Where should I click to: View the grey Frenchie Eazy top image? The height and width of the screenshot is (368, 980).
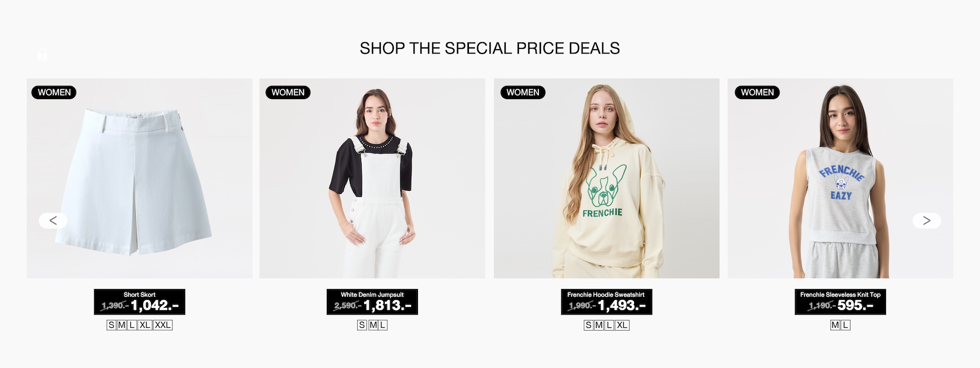(840, 179)
